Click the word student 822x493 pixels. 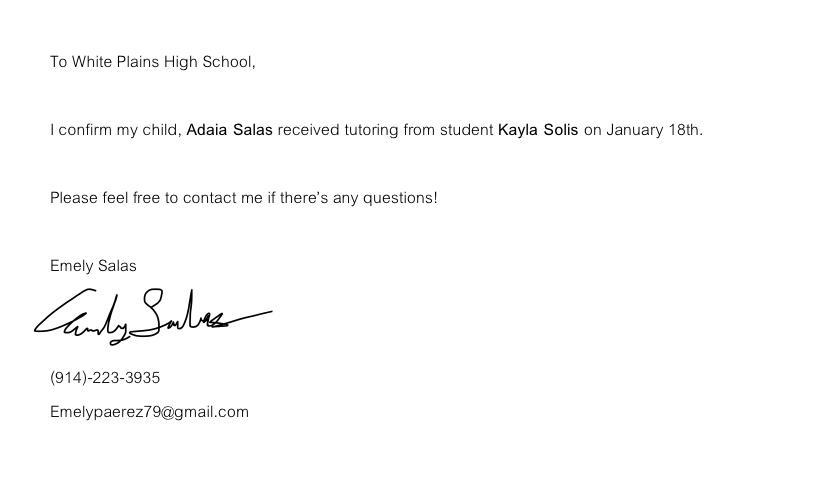click(x=467, y=130)
